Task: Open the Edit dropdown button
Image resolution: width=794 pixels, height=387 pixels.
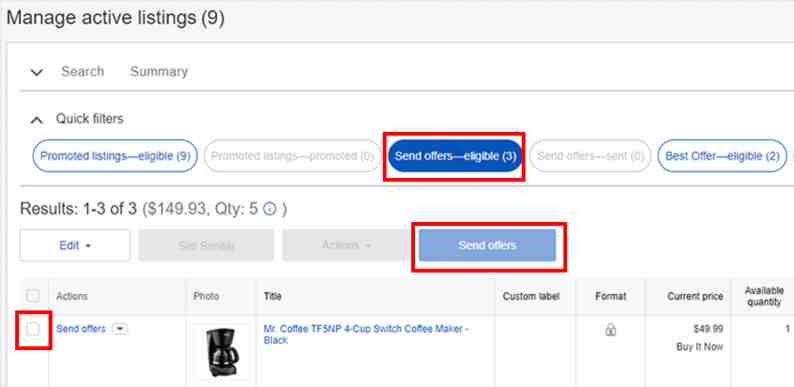Action: (75, 246)
